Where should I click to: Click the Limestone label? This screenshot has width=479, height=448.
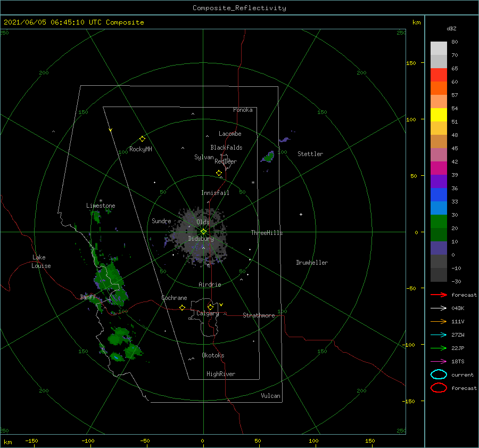(101, 206)
